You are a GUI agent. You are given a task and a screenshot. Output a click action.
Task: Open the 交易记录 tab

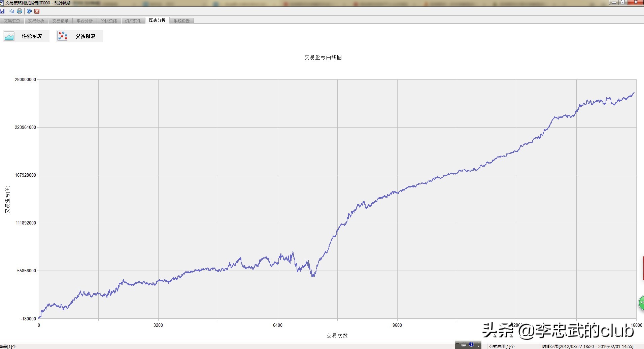click(x=60, y=21)
